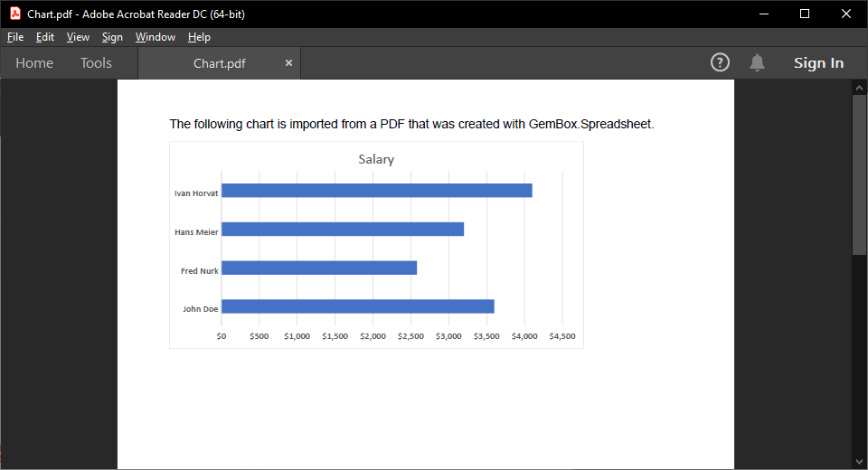This screenshot has height=470, width=868.
Task: Click the scrollbar down arrow
Action: tap(859, 462)
